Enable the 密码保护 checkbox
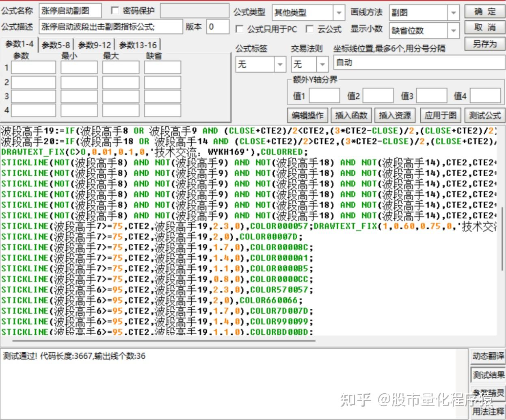Screen dimensions: 506x420 point(115,11)
